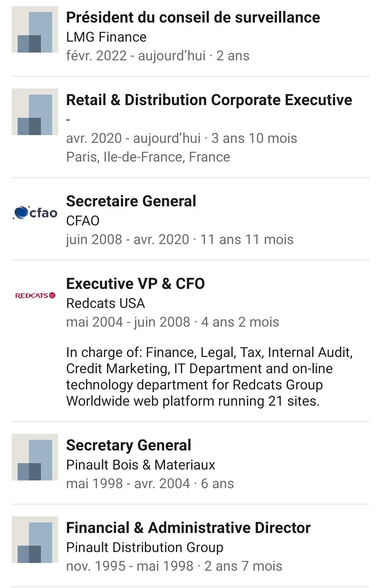Viewport: 381px width, 588px height.
Task: Open the Secretaire General position title
Action: 131,201
